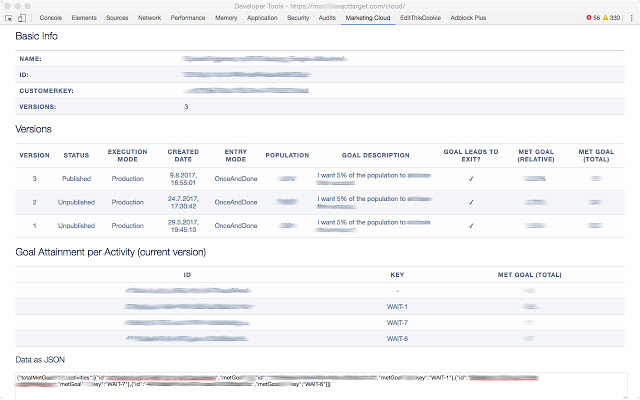Click the Published status of version 3
The height and width of the screenshot is (400, 640).
coord(77,178)
